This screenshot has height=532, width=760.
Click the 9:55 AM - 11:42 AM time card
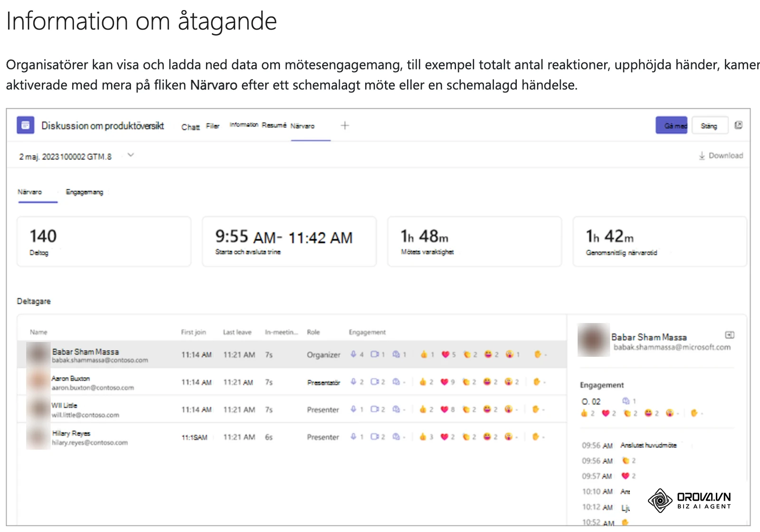click(x=289, y=241)
